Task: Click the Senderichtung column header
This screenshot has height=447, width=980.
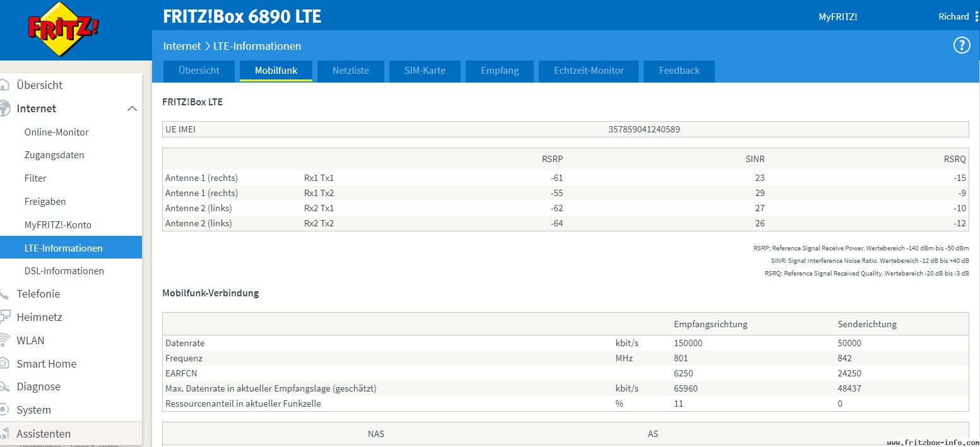Action: [x=867, y=324]
